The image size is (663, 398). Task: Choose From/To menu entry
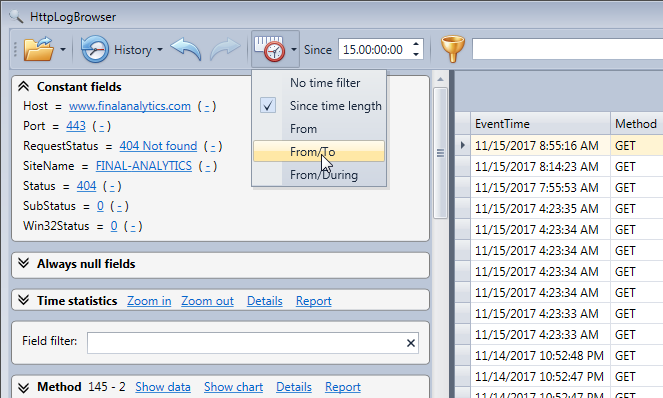point(319,151)
